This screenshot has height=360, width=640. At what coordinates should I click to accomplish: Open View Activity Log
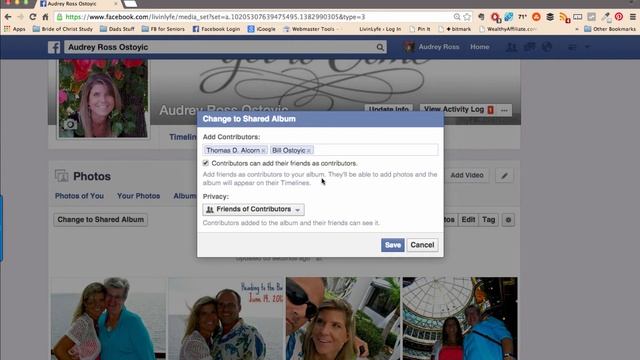(458, 109)
